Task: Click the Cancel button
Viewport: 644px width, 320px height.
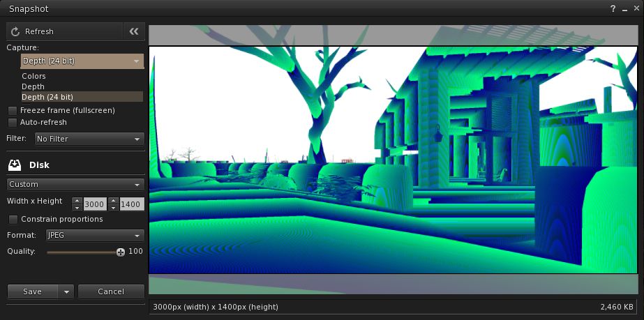Action: coord(111,291)
